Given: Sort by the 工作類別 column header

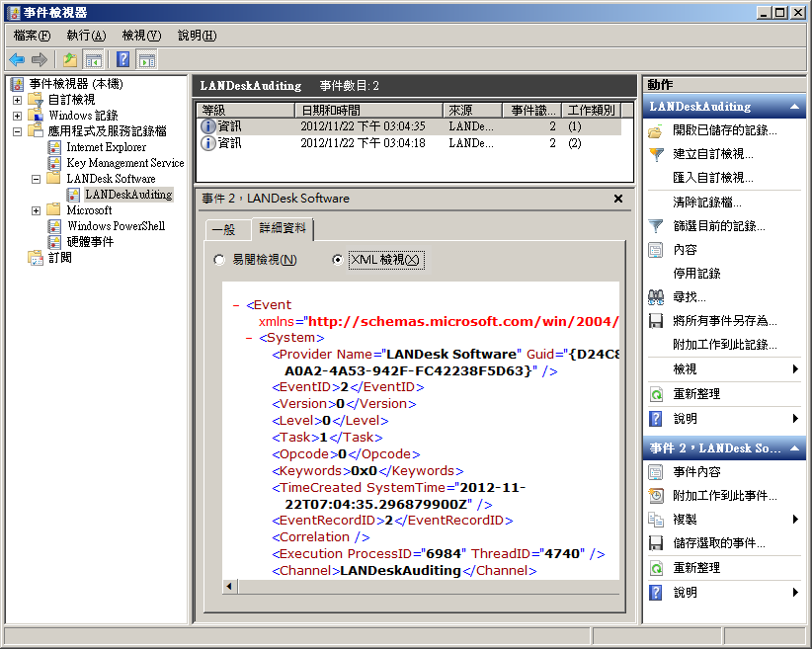Looking at the screenshot, I should (x=592, y=111).
